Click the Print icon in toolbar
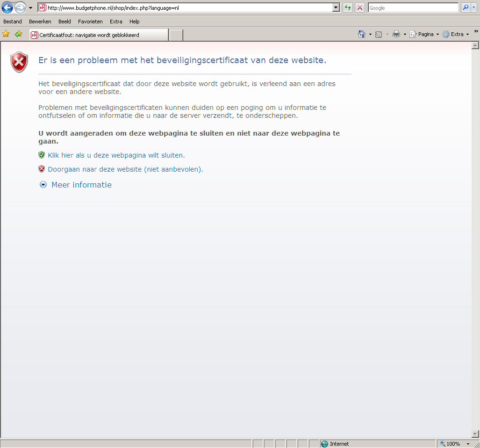Viewport: 480px width, 448px height. 396,34
